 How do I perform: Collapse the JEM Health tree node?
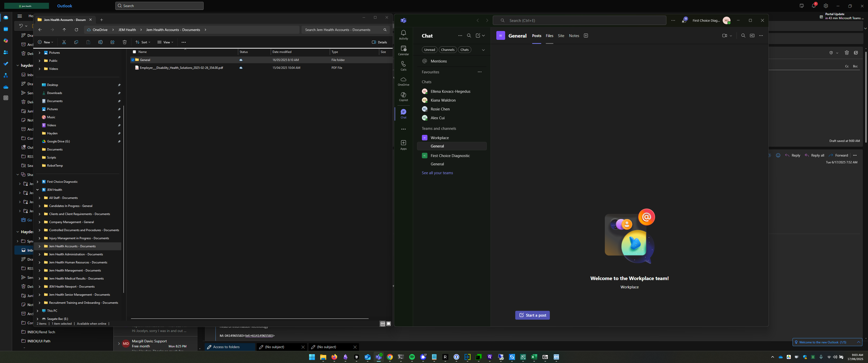tap(37, 190)
